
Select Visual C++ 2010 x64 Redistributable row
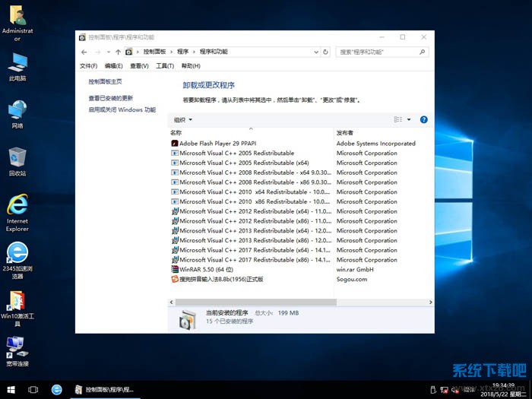click(x=251, y=192)
